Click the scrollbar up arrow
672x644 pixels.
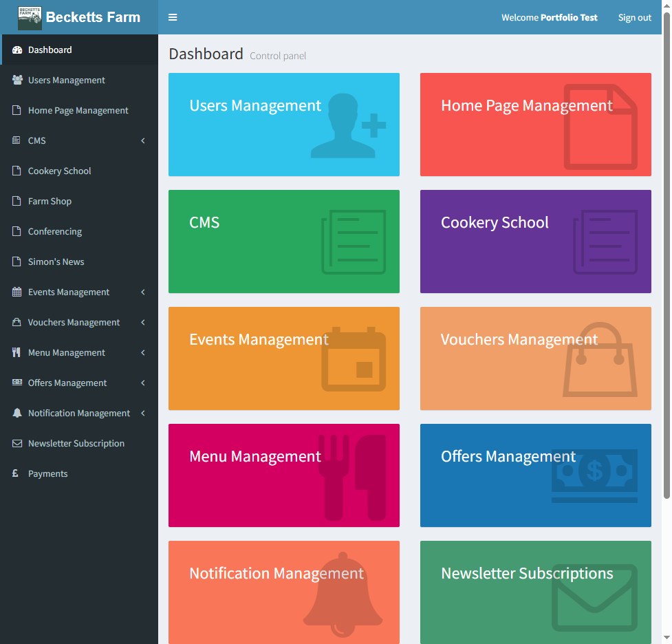click(x=666, y=6)
